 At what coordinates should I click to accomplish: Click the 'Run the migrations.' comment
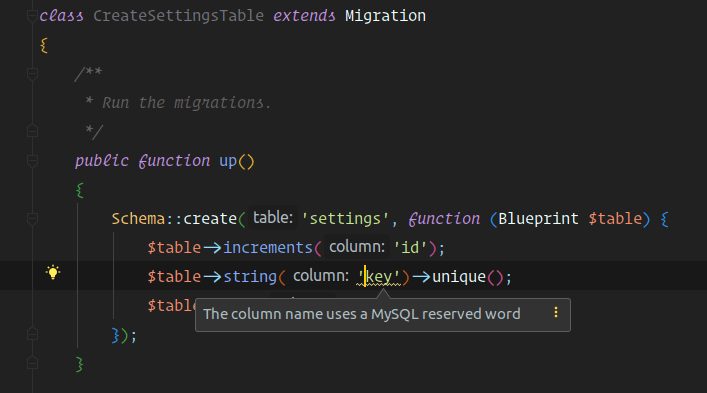[x=187, y=103]
